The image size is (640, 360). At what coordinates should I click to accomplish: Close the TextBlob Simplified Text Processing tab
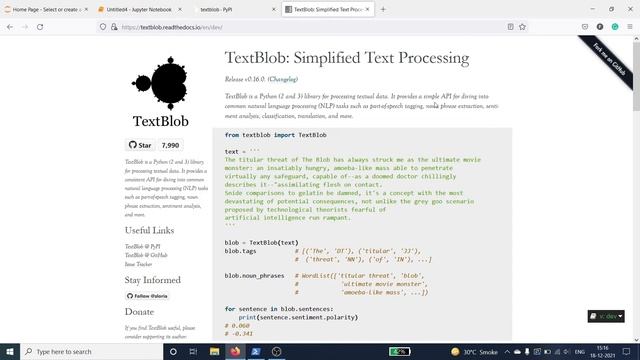[367, 9]
